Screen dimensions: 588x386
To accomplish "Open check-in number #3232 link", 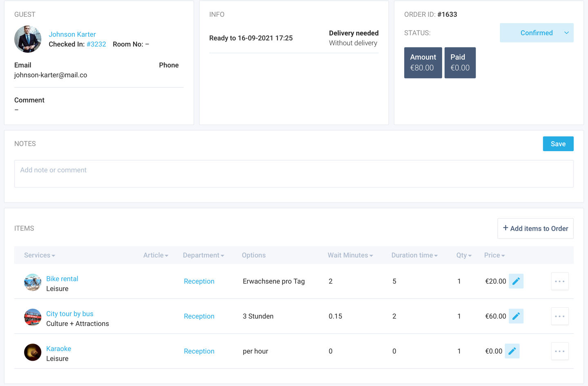I will click(96, 44).
